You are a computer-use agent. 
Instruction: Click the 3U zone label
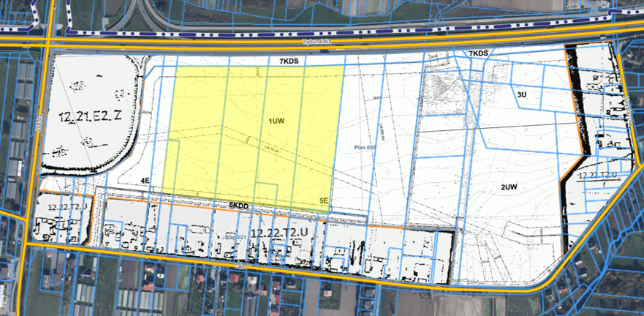point(521,94)
